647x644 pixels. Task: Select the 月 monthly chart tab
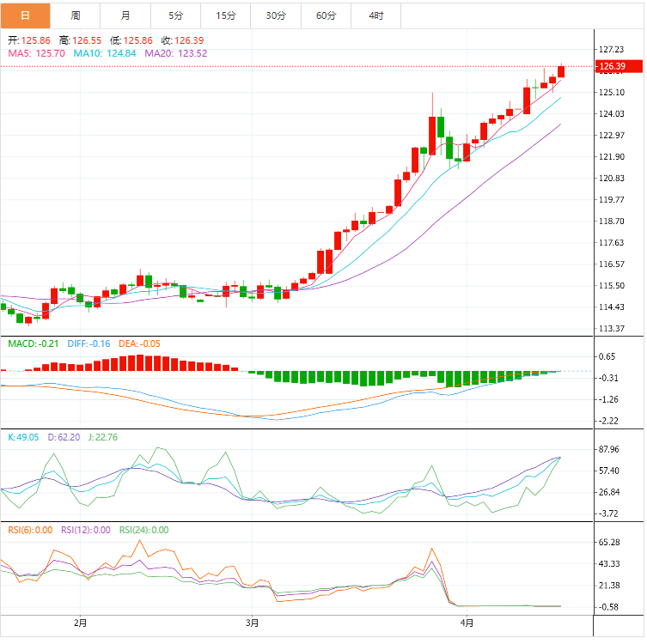(x=126, y=15)
